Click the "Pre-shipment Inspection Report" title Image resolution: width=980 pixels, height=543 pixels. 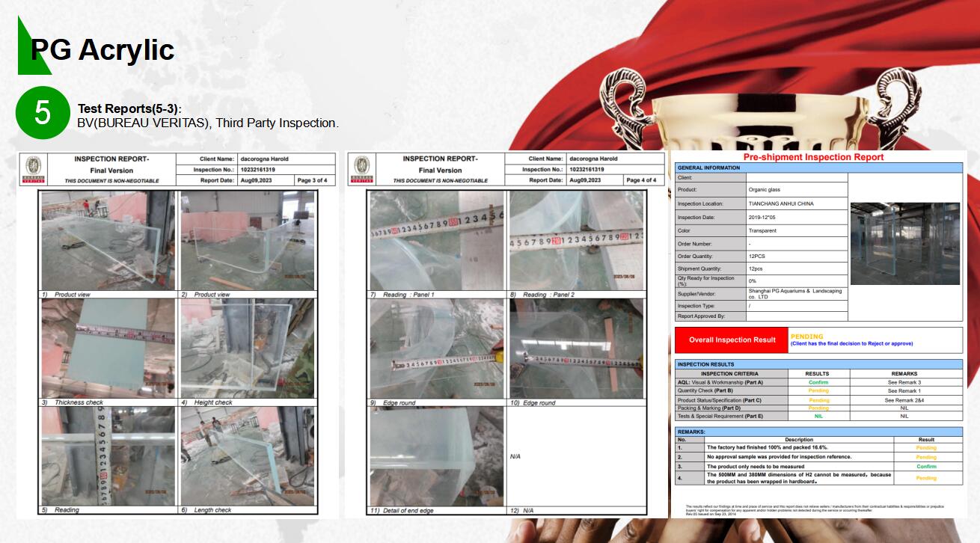(x=813, y=157)
